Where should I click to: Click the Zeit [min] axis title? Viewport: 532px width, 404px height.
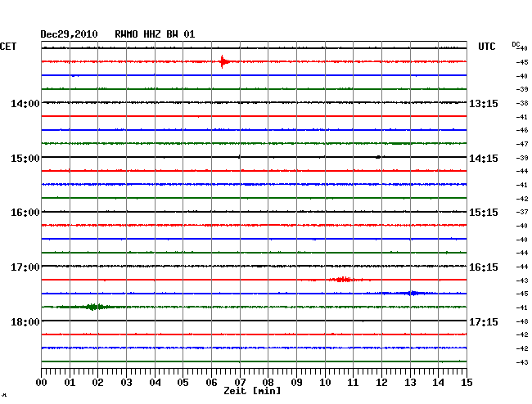click(252, 391)
